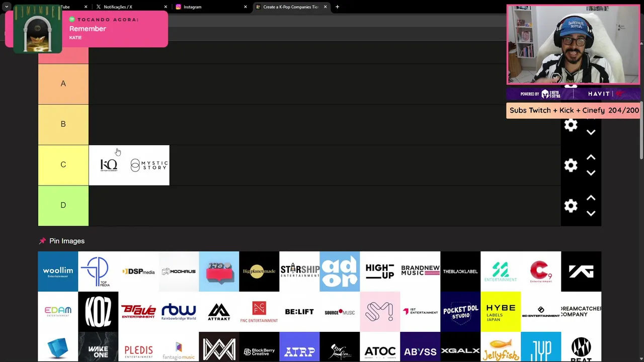644x362 pixels.
Task: Pick the HYBE Labels Japan logo
Action: [501, 312]
